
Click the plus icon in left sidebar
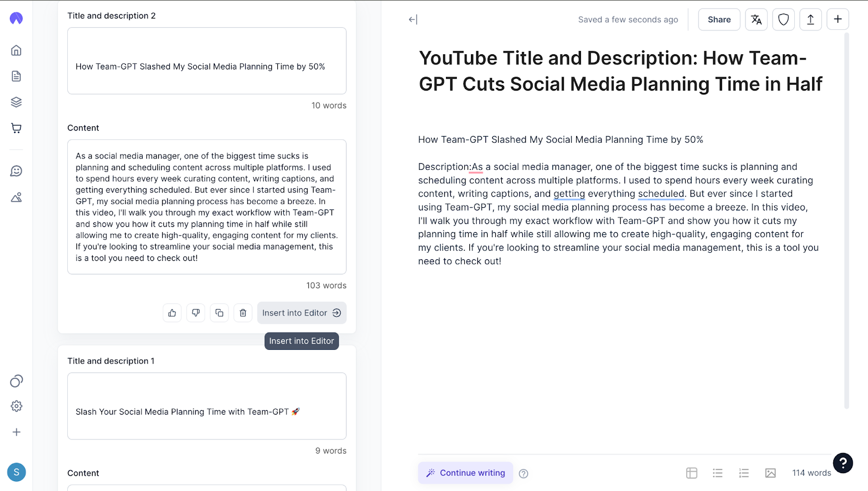tap(16, 432)
